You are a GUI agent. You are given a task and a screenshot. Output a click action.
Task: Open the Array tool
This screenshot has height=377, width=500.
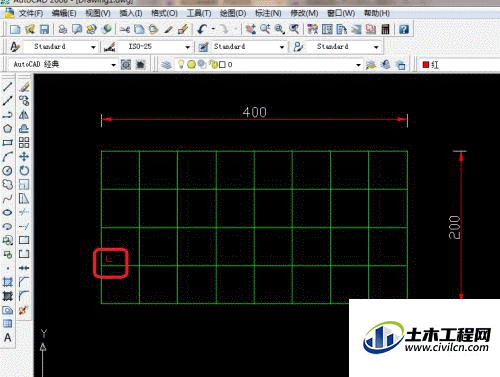pos(24,143)
